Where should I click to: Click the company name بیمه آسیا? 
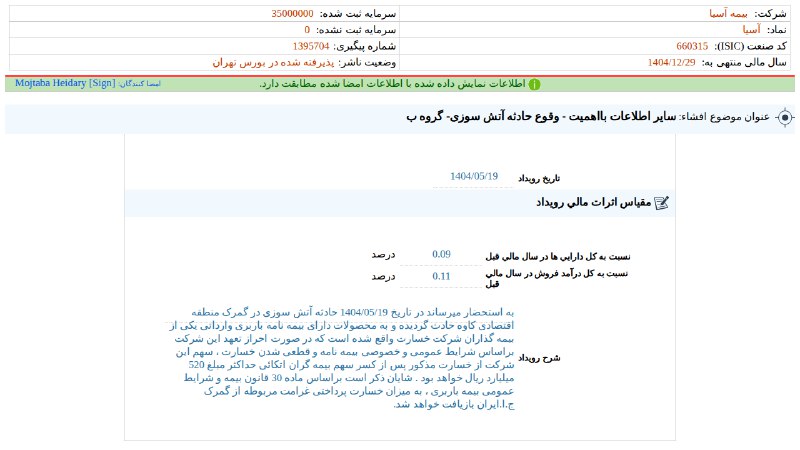(x=728, y=14)
